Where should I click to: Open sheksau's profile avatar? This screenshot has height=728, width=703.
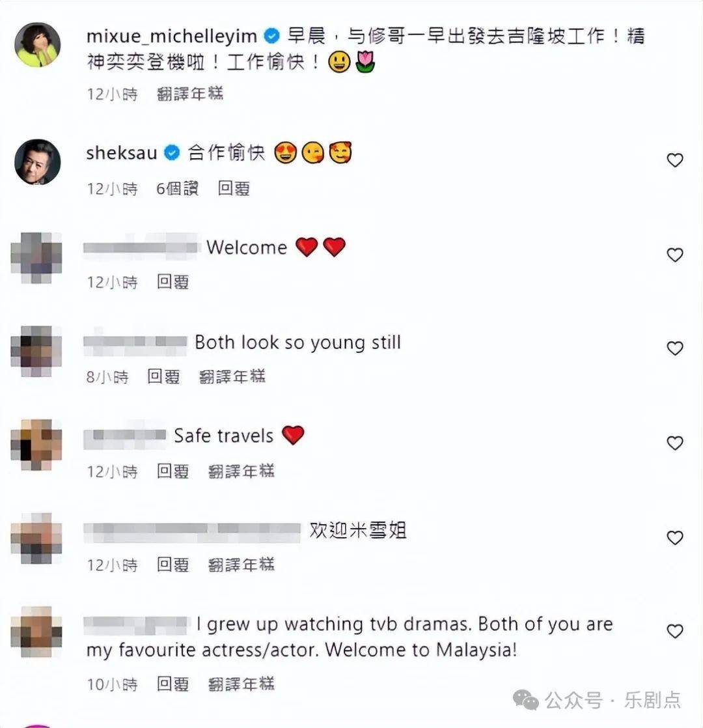(x=38, y=161)
